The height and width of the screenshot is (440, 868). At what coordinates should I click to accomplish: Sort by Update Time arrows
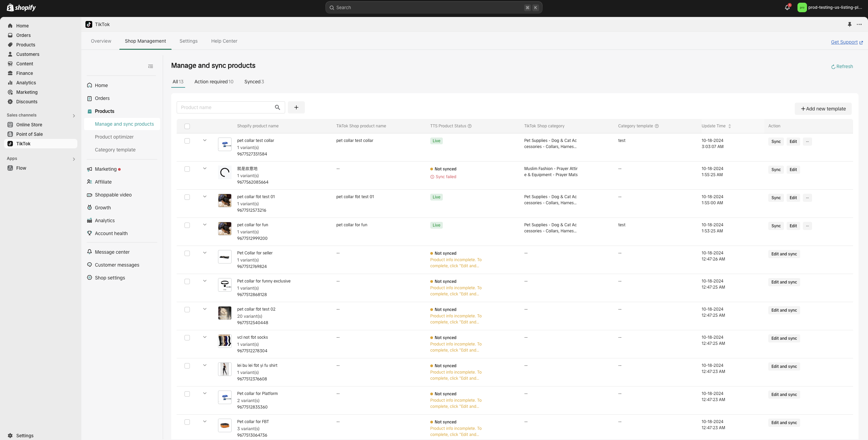[730, 126]
